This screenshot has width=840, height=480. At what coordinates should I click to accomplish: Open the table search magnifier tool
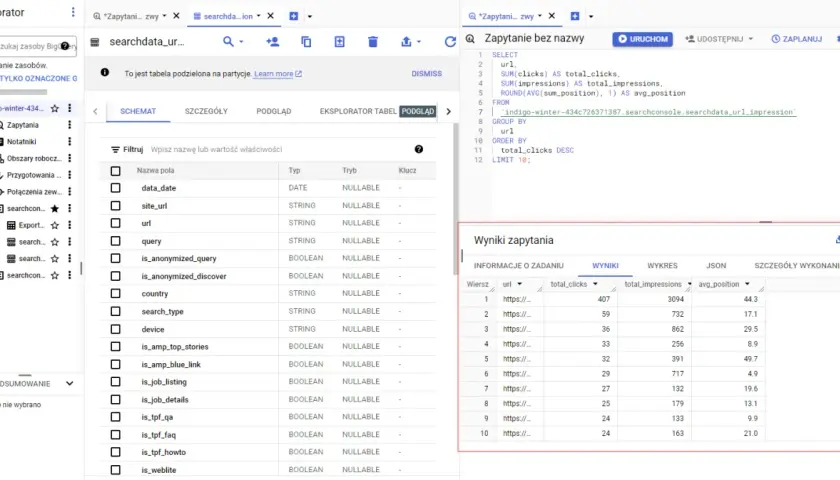pos(228,41)
